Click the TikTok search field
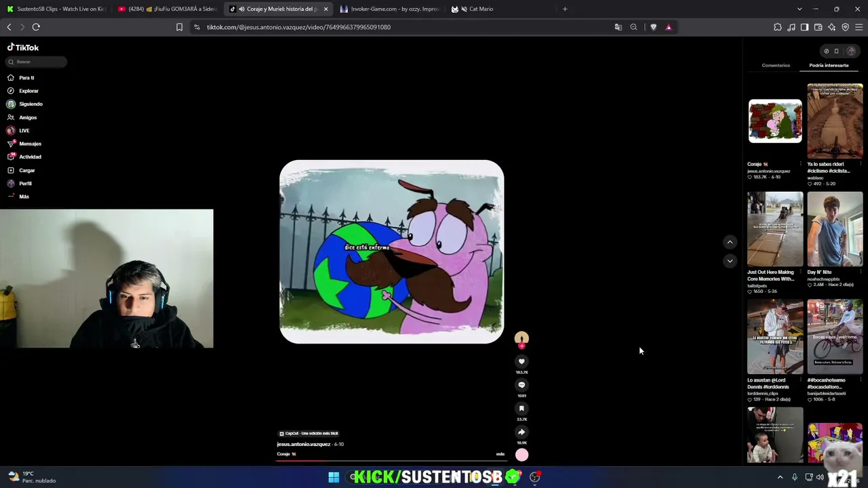This screenshot has width=868, height=488. tap(37, 62)
